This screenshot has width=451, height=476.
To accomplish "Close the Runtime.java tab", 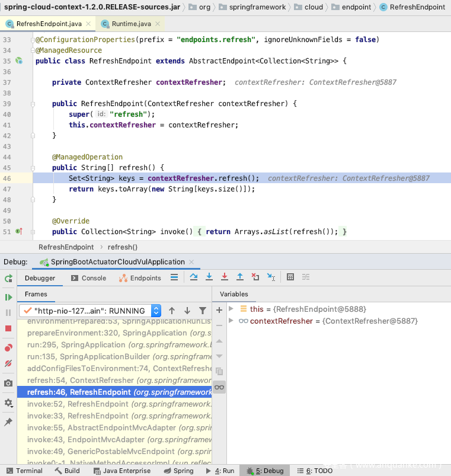I will pyautogui.click(x=158, y=24).
